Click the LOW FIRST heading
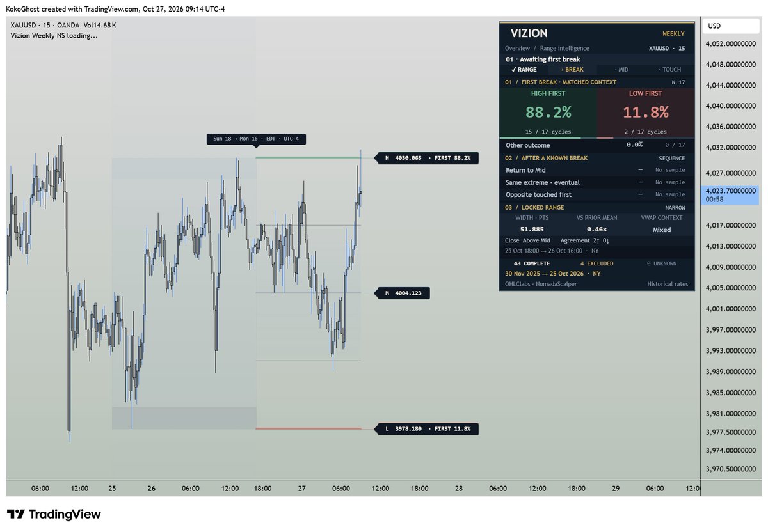768x532 pixels. [645, 93]
